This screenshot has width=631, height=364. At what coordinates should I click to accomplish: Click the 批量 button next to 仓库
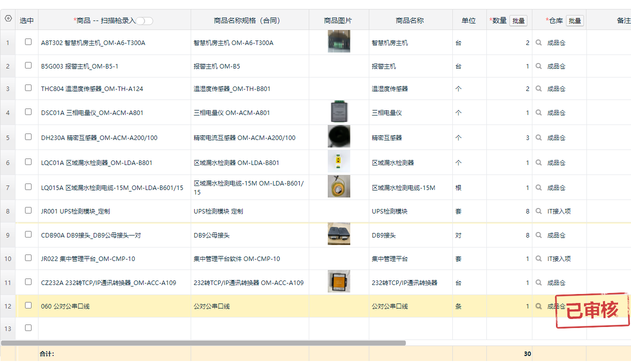[x=575, y=21]
